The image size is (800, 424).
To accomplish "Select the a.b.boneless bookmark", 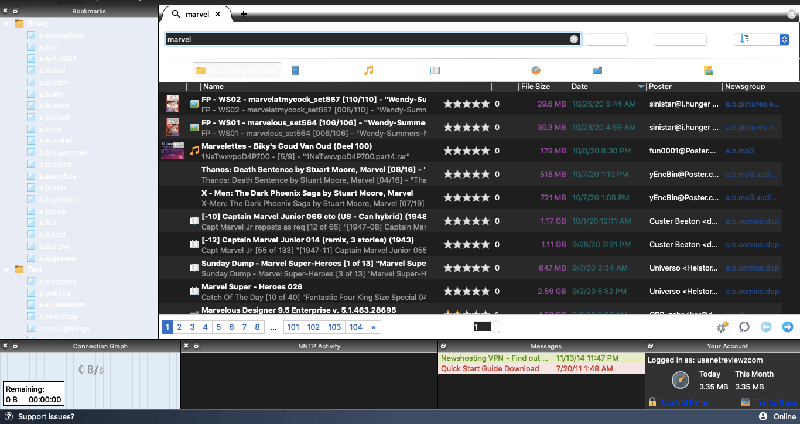I will [61, 35].
